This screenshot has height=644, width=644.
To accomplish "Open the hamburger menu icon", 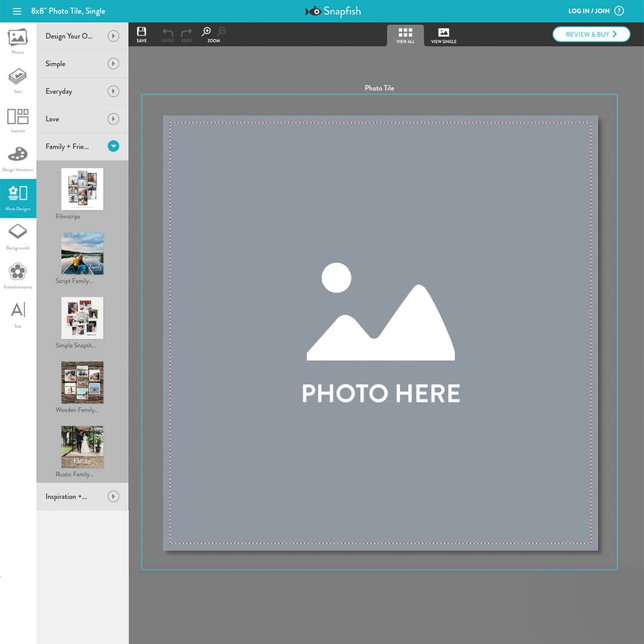I will pos(17,11).
